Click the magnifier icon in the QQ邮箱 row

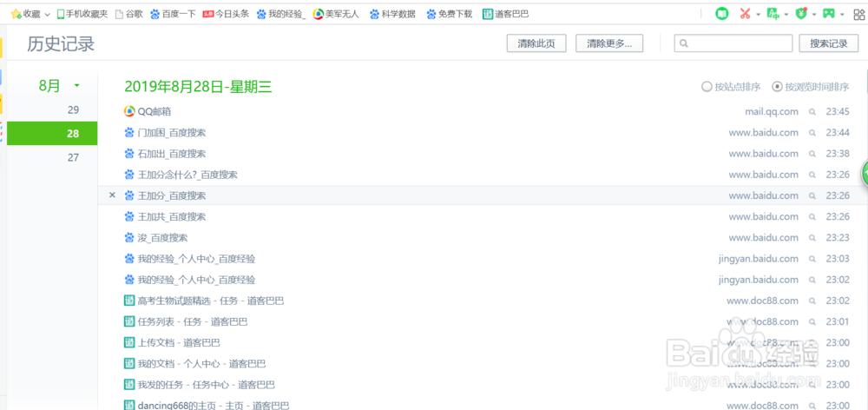click(x=812, y=112)
